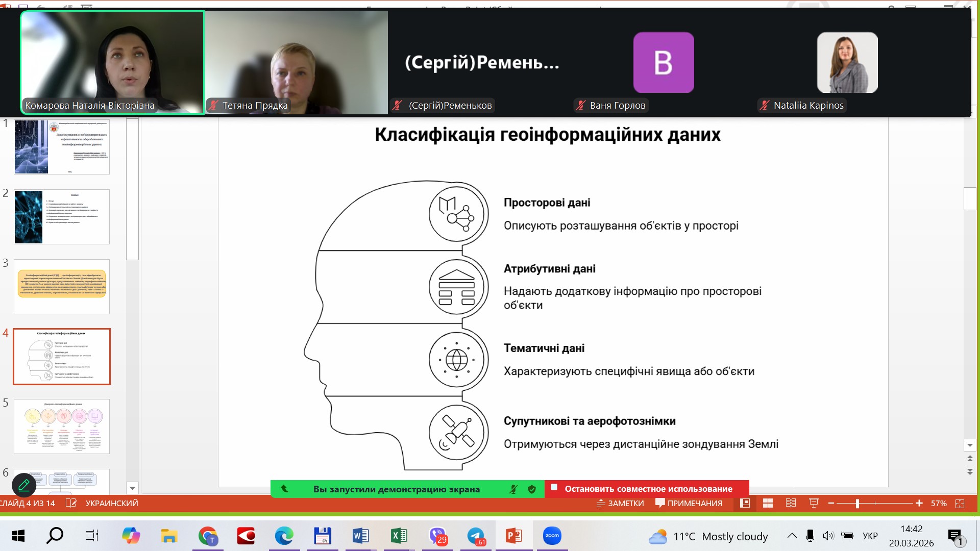980x551 pixels.
Task: Click the Zoom annotation pencil button
Action: tap(23, 485)
